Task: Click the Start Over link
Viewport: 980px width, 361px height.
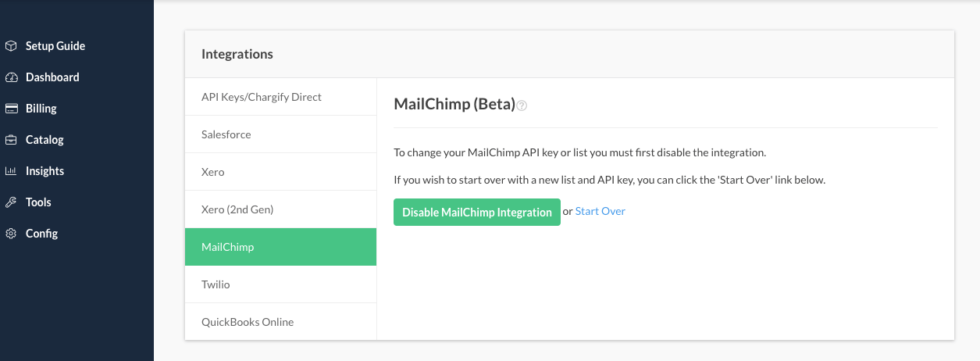Action: coord(600,212)
